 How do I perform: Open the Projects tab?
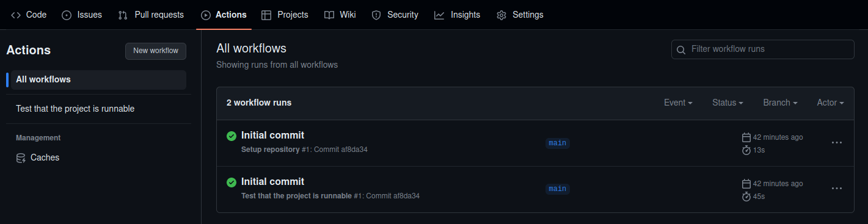pyautogui.click(x=285, y=15)
